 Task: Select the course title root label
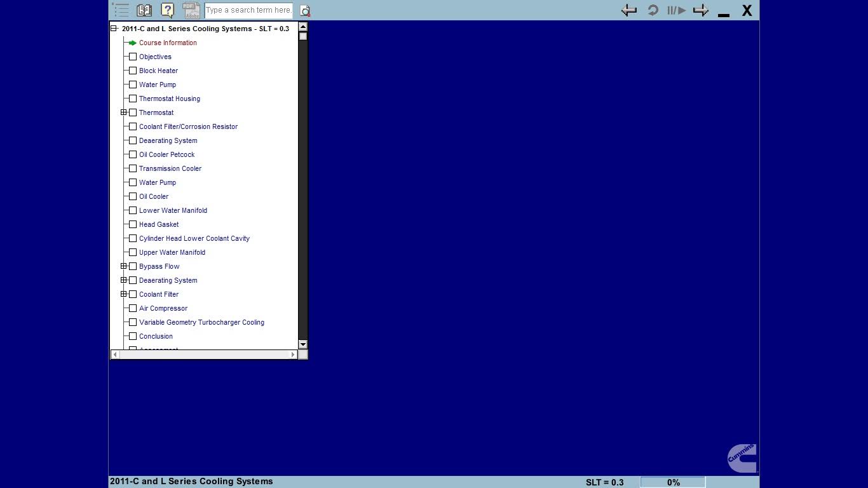tap(205, 29)
